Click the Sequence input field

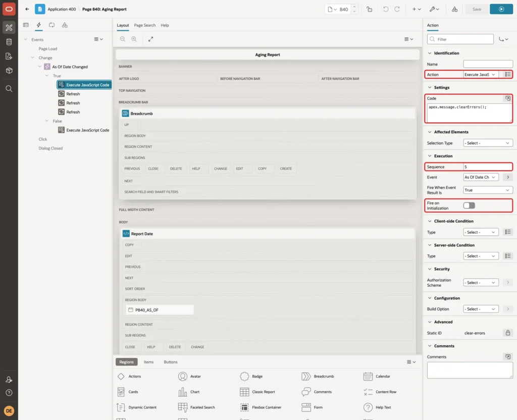click(488, 167)
